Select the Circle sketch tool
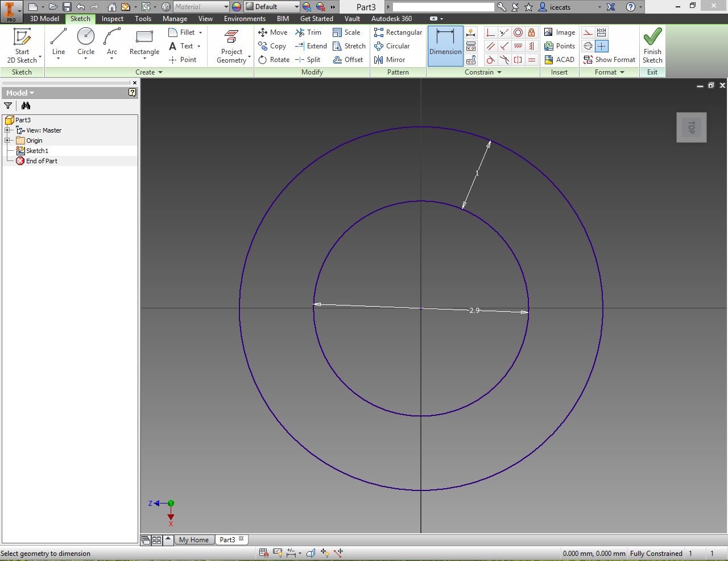Image resolution: width=728 pixels, height=561 pixels. [x=86, y=43]
